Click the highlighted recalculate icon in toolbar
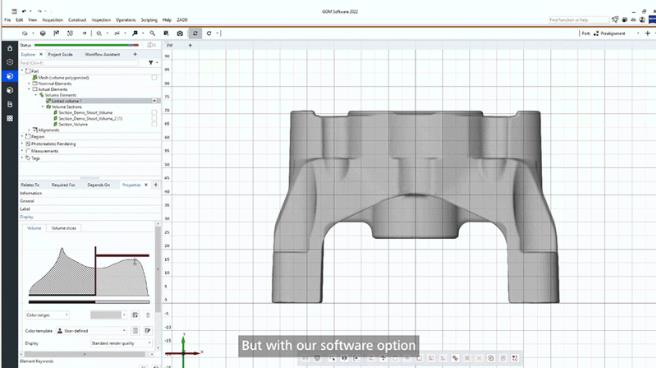The image size is (656, 373). [x=195, y=33]
